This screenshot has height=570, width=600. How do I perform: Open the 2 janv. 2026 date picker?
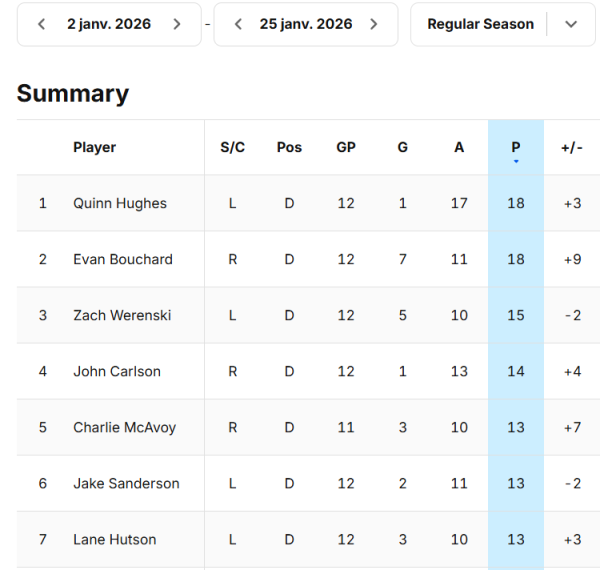[x=109, y=24]
